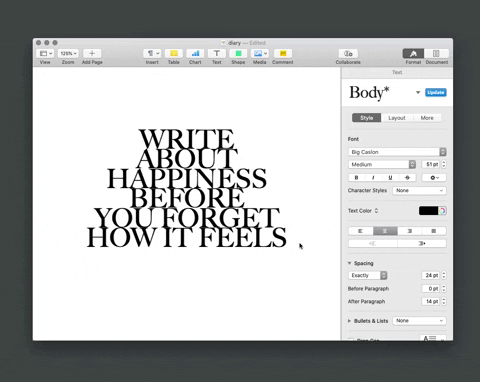The width and height of the screenshot is (480, 382).
Task: Increase the indent level
Action: pos(422,244)
